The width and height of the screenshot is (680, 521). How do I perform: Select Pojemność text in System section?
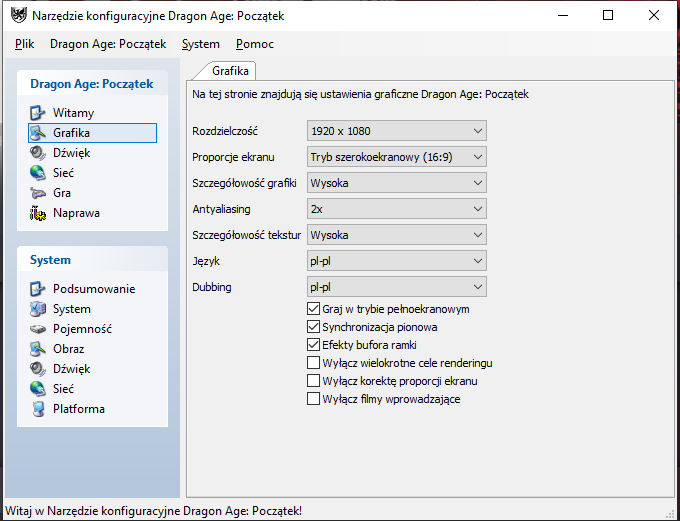click(82, 329)
